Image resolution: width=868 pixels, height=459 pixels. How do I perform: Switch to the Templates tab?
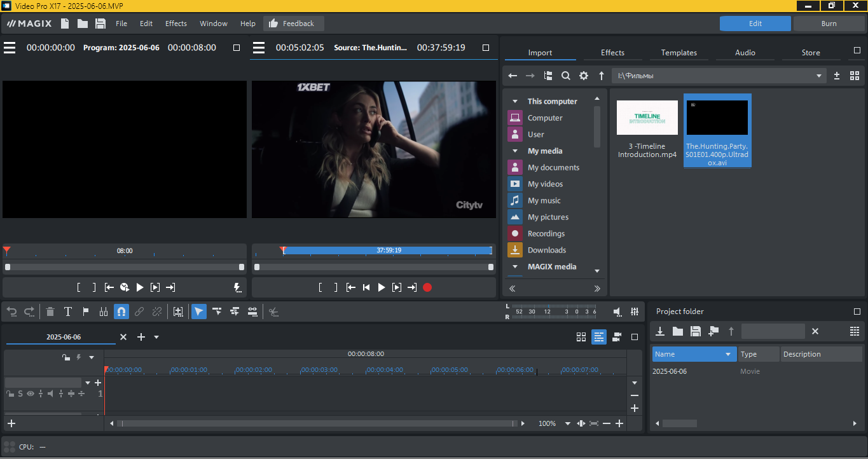pyautogui.click(x=679, y=53)
